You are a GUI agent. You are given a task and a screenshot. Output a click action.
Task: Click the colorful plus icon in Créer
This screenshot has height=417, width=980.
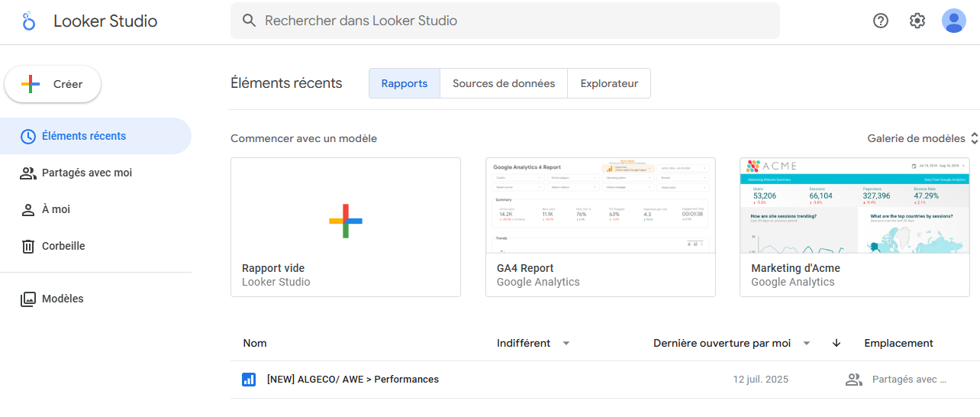click(x=31, y=85)
